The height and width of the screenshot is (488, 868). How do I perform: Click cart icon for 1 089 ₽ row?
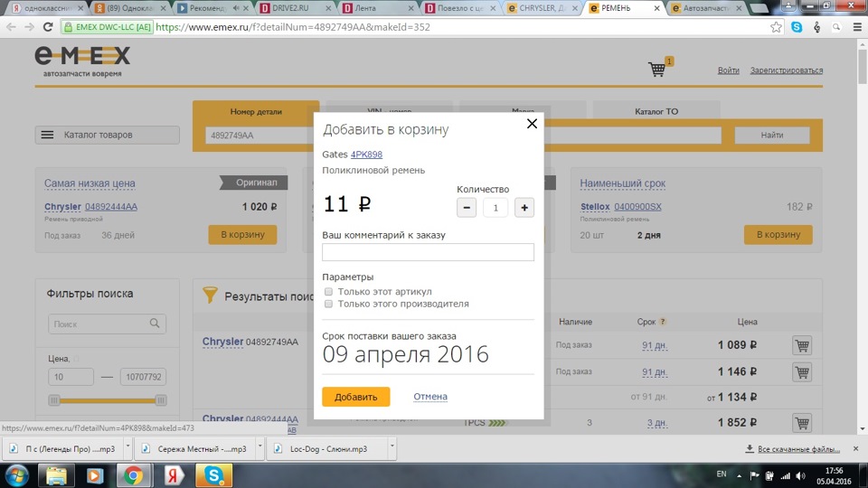(802, 345)
